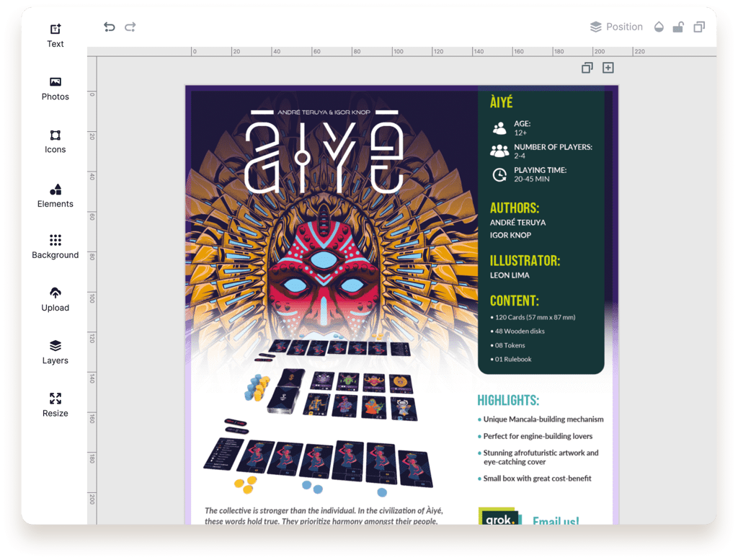Select '01 Rulebook' line
The width and height of the screenshot is (738, 560).
pos(511,359)
